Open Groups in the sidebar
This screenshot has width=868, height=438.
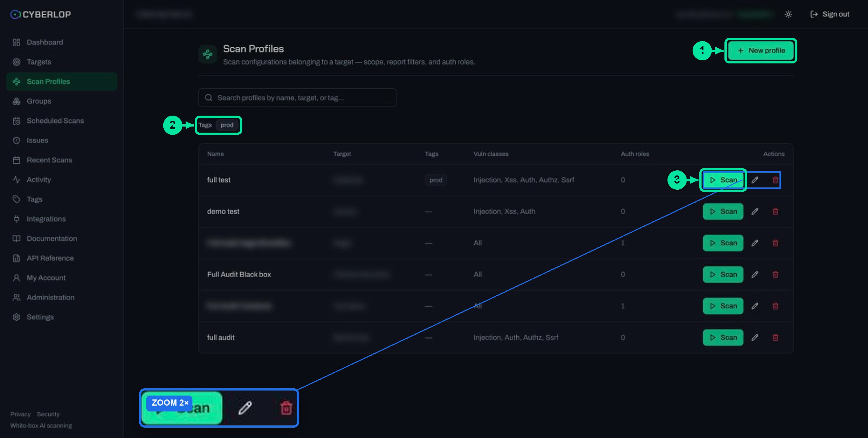(x=62, y=101)
